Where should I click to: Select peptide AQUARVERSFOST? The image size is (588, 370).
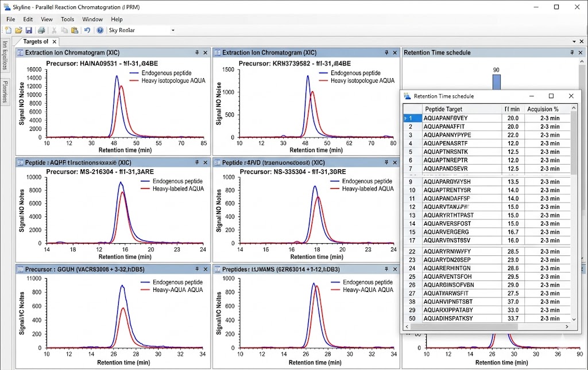(447, 224)
